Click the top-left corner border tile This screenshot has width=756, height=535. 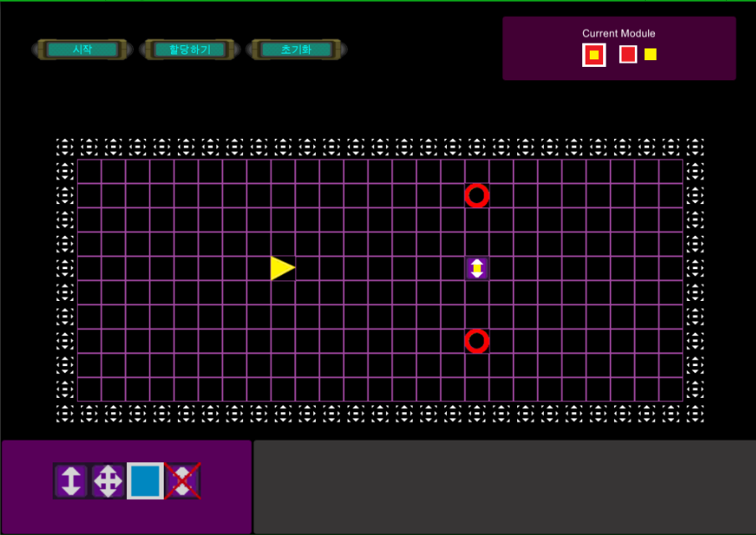click(65, 147)
